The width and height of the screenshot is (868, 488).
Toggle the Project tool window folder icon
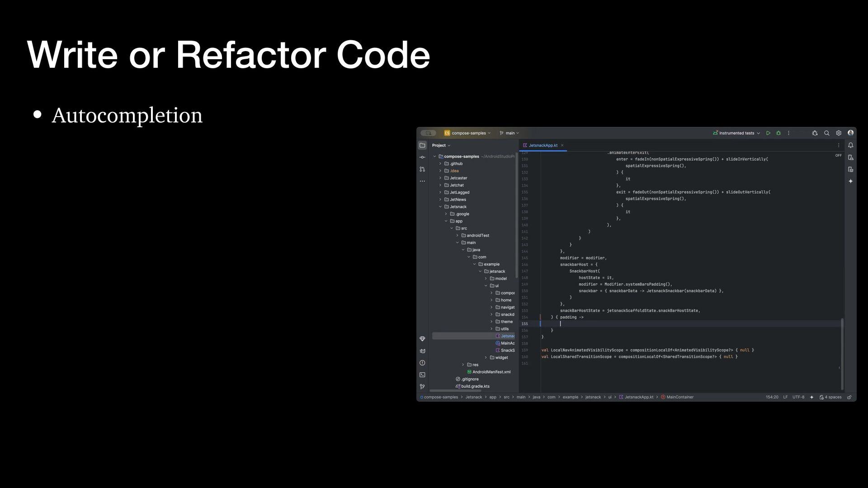[422, 145]
